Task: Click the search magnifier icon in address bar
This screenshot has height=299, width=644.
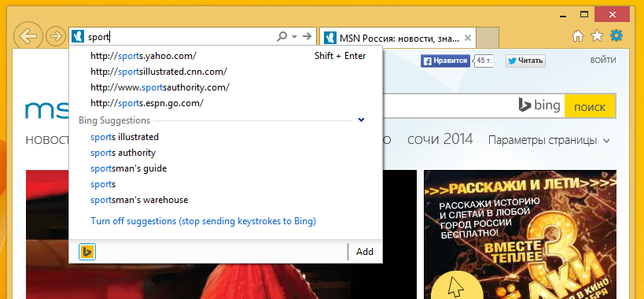Action: point(282,36)
